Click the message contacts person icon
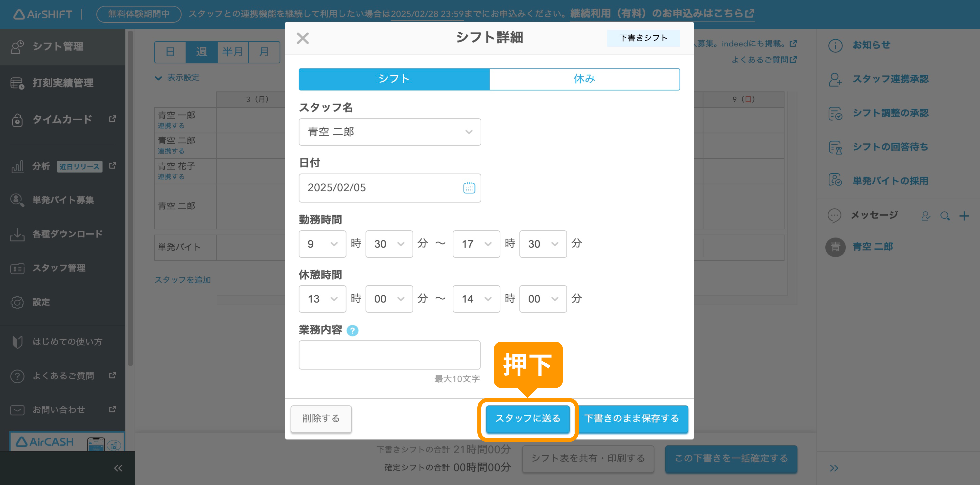Viewport: 980px width, 485px height. pos(926,216)
